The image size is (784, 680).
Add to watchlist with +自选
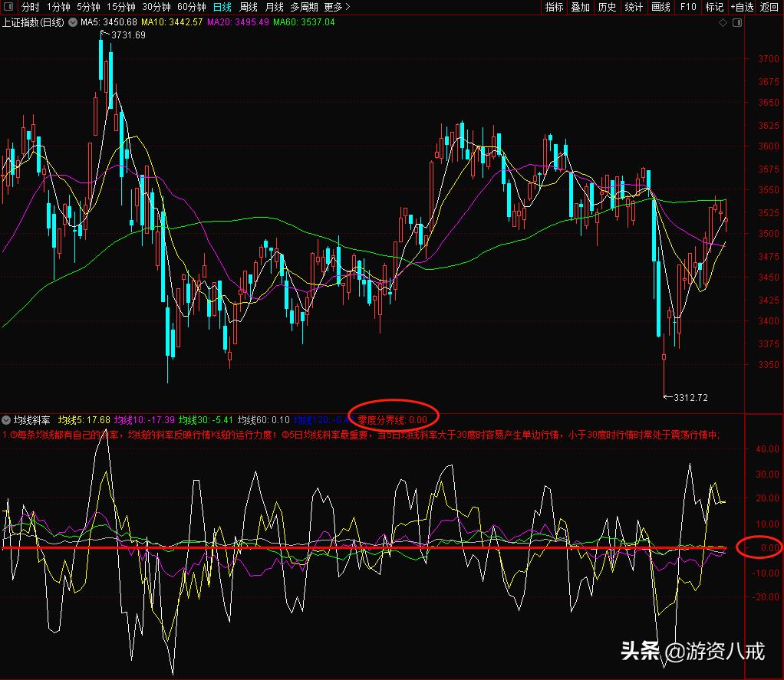click(742, 7)
